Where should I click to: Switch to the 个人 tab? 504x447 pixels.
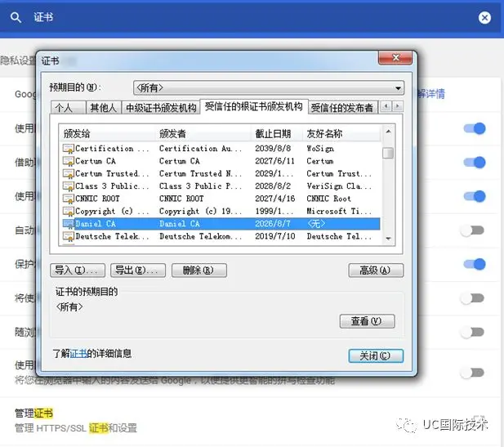(x=68, y=107)
